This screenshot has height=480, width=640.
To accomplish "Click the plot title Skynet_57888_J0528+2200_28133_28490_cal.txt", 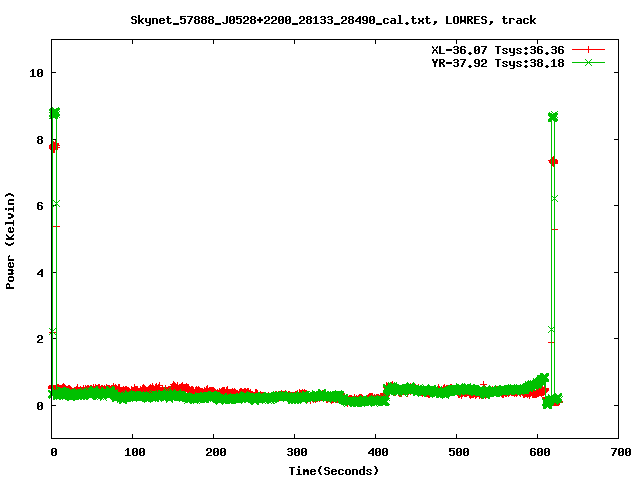I will tap(333, 20).
